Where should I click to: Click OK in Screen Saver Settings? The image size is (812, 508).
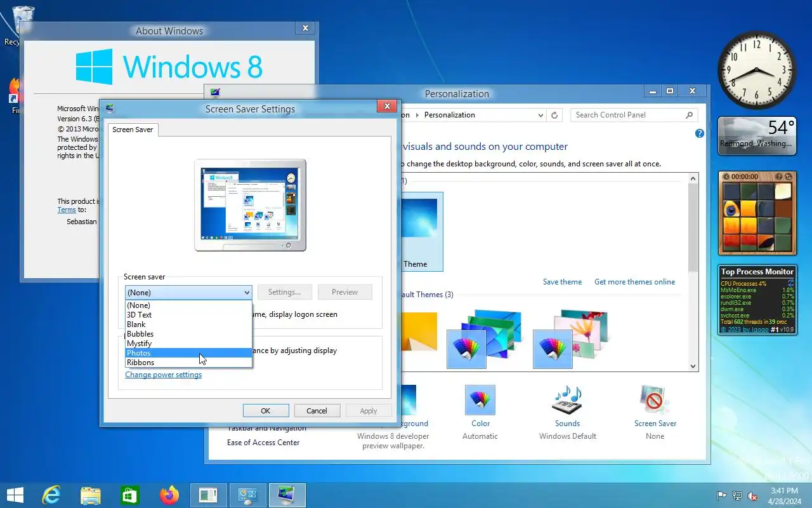266,411
